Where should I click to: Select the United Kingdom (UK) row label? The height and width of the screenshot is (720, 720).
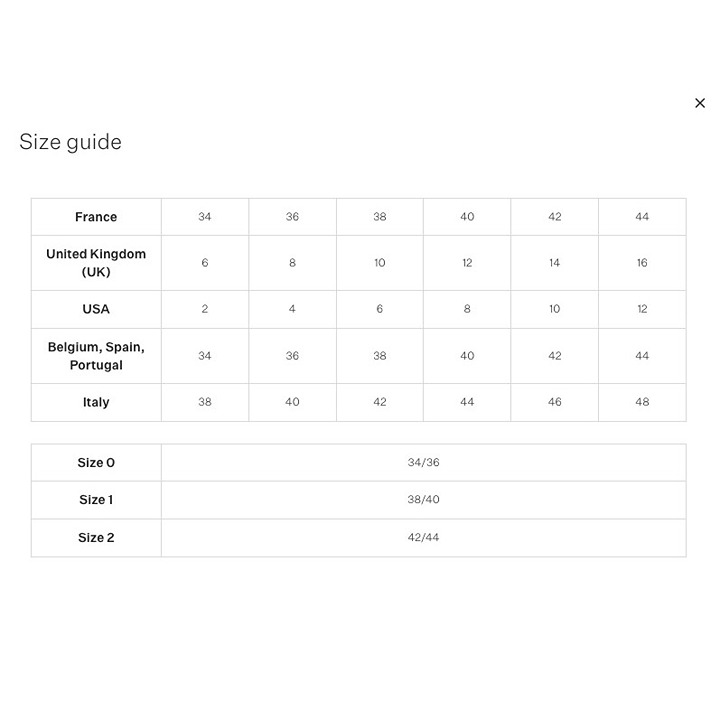tap(96, 263)
